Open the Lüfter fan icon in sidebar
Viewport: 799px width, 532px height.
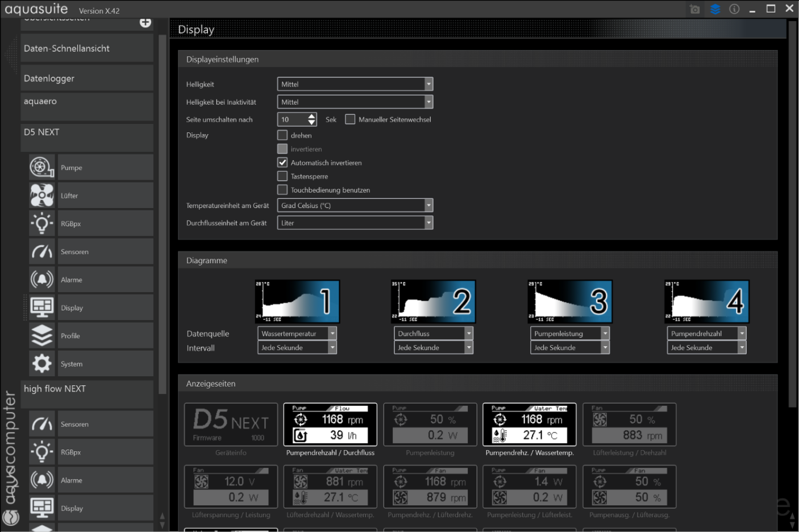click(x=42, y=196)
